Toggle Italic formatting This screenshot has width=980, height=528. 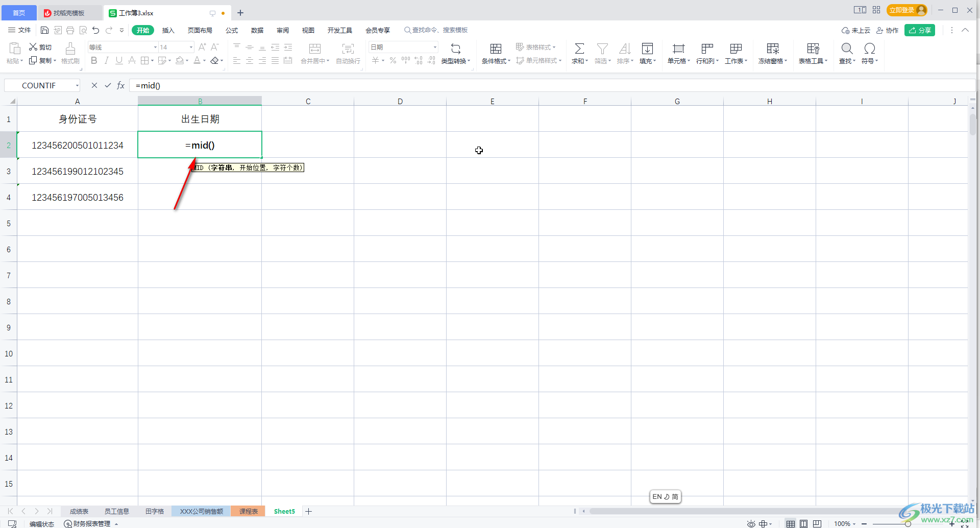coord(106,60)
